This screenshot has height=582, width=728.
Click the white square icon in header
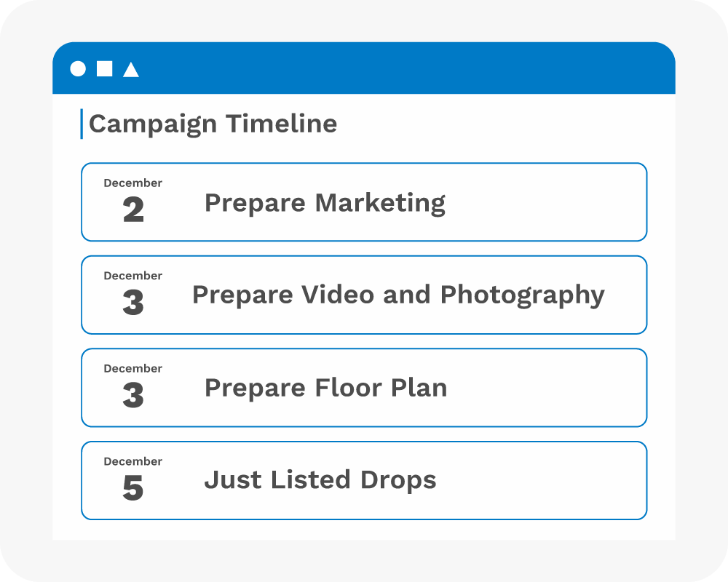click(x=105, y=69)
